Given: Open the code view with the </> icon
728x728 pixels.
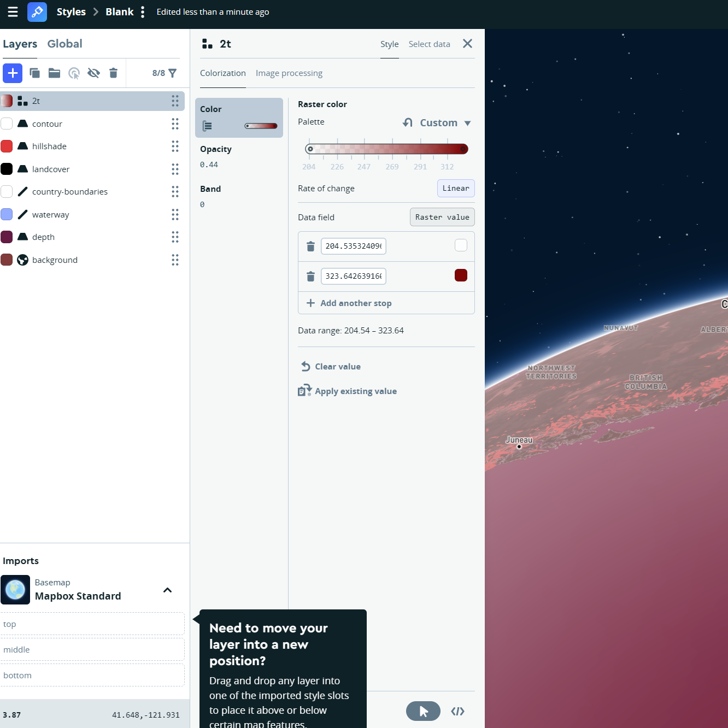Looking at the screenshot, I should coord(457,711).
